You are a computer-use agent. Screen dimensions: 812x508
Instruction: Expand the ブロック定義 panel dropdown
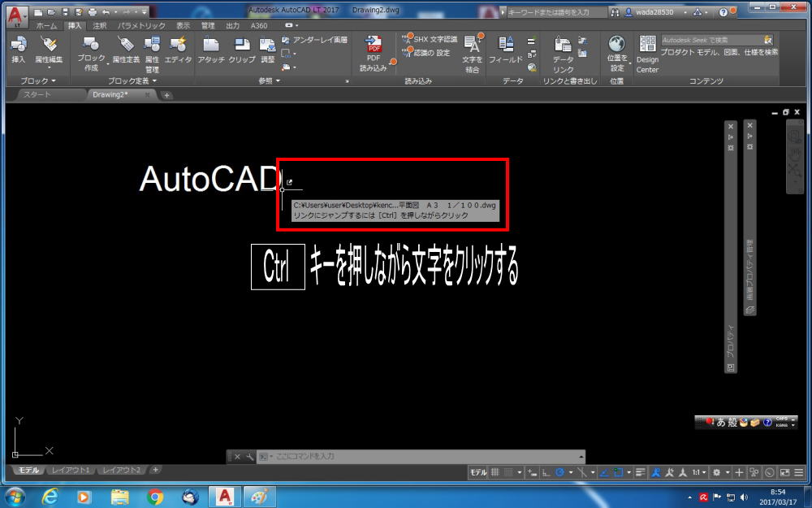pos(132,80)
